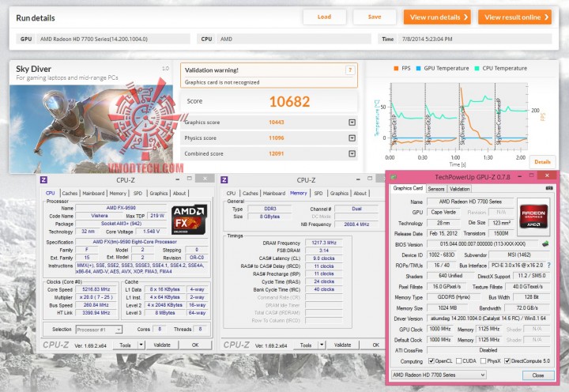Click the Sky Diver benchmark thumbnail image

pos(91,129)
